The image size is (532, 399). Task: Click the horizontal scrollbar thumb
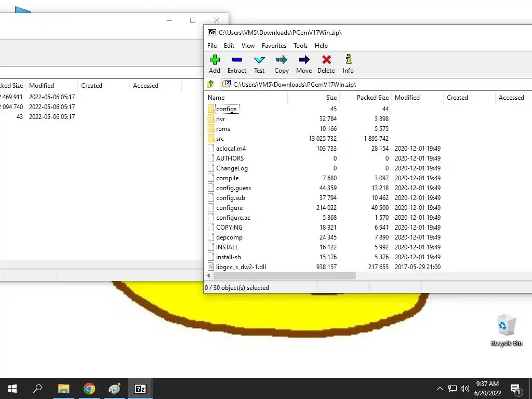click(284, 275)
